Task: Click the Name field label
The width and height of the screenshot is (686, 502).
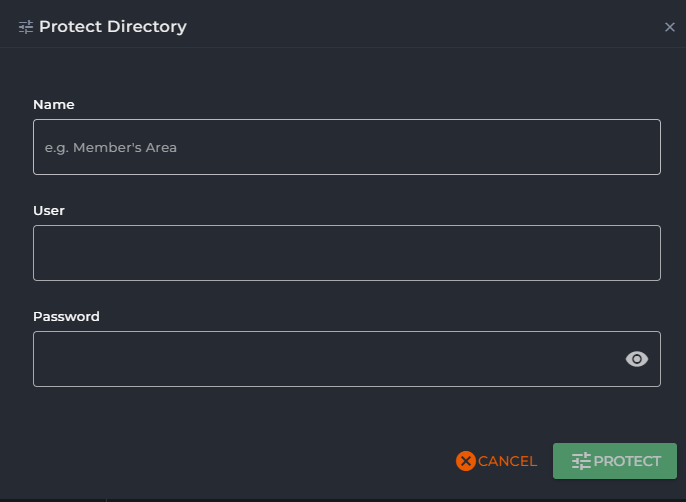Action: [54, 104]
